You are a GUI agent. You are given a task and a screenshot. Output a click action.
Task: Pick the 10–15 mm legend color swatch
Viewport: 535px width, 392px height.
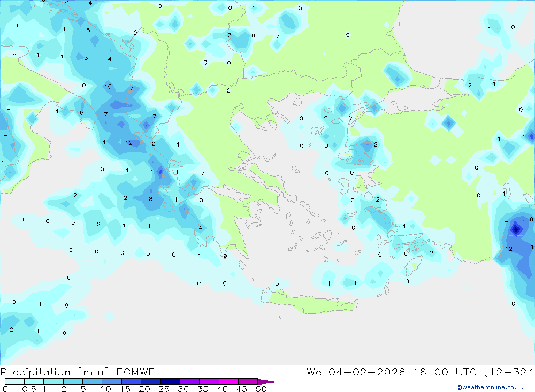tap(112, 381)
